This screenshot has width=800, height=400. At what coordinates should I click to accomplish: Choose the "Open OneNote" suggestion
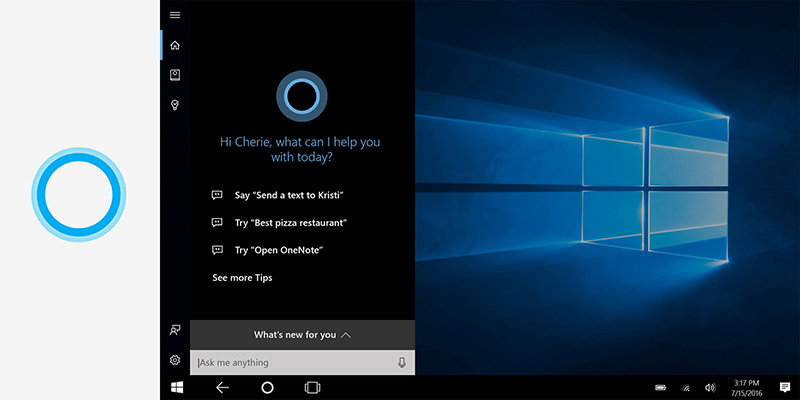pyautogui.click(x=278, y=250)
